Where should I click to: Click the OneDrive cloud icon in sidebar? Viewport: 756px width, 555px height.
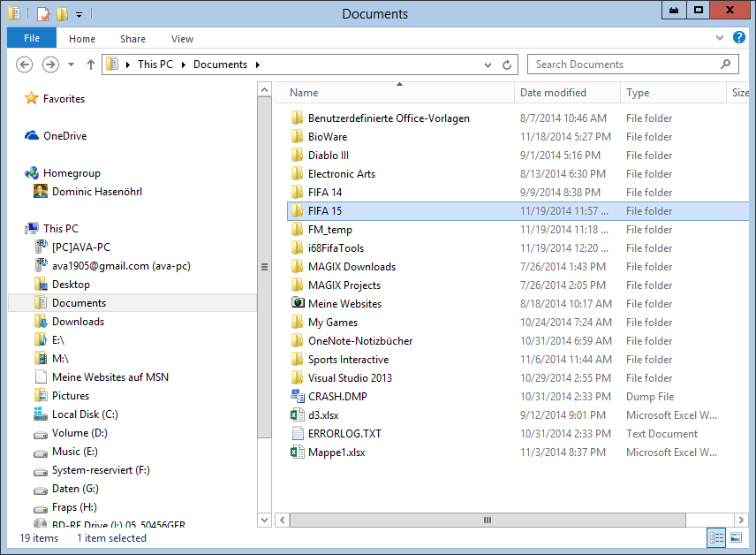33,136
